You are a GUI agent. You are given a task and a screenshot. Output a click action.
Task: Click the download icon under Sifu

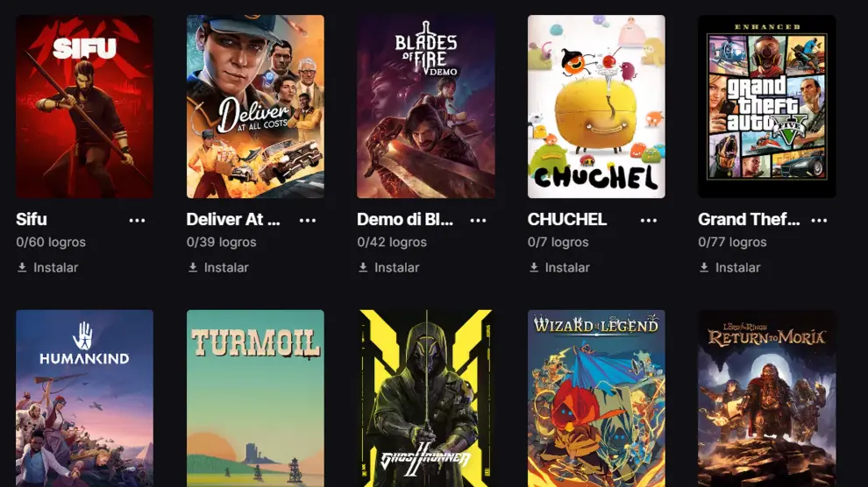[x=22, y=267]
